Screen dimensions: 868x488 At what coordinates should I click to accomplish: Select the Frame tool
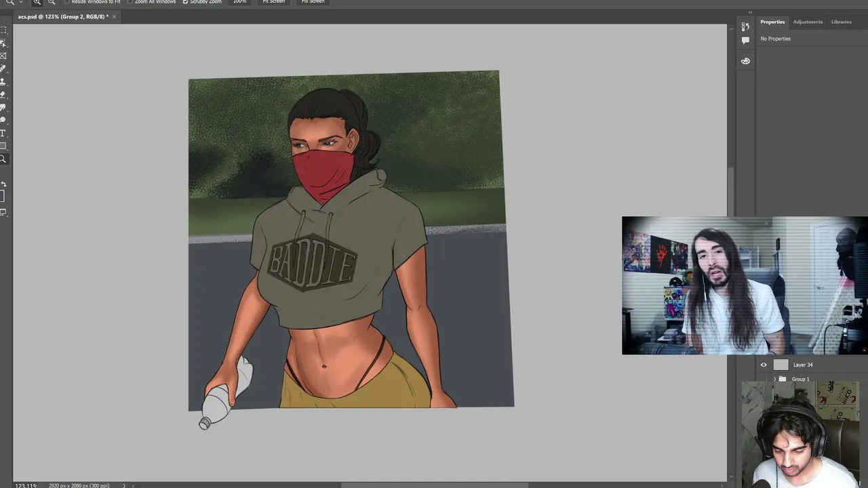point(3,56)
